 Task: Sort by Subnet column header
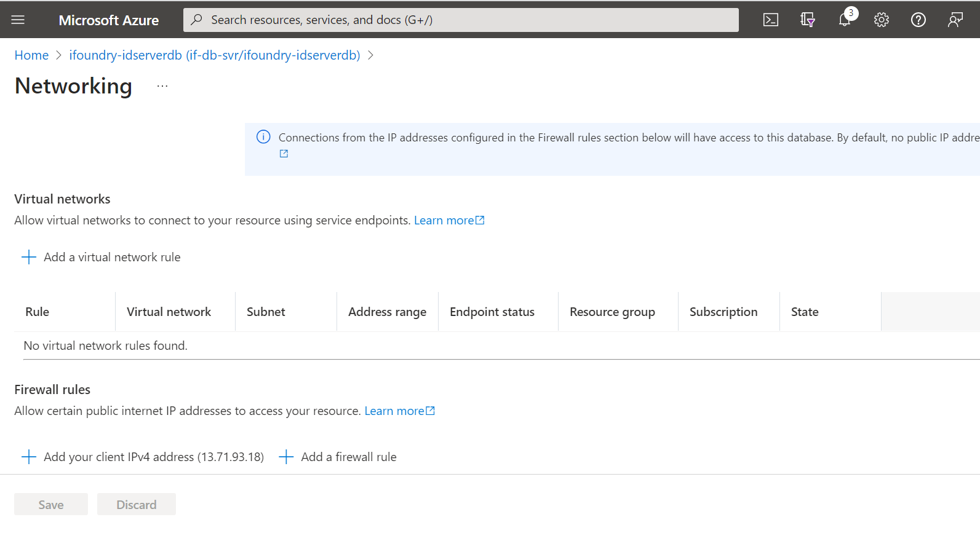coord(286,312)
